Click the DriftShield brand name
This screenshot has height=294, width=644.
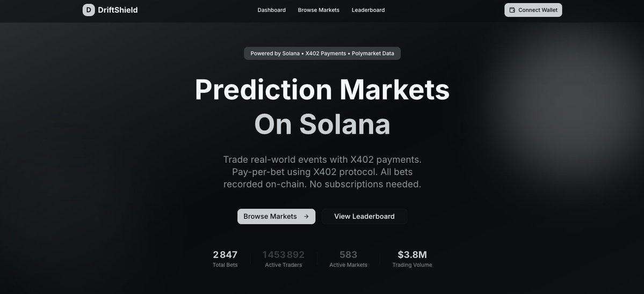(x=118, y=10)
